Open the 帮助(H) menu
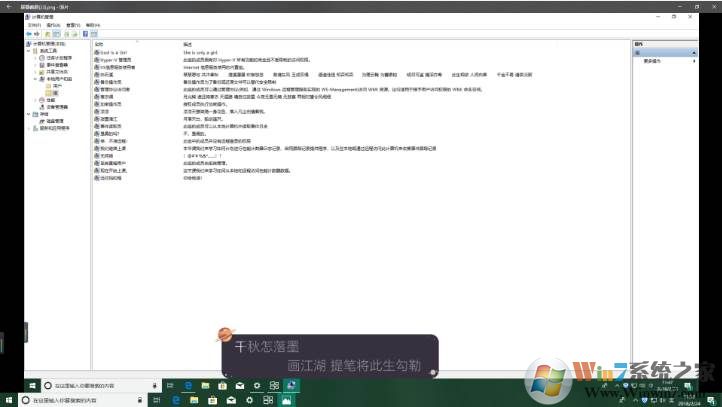The width and height of the screenshot is (722, 407). coord(93,25)
